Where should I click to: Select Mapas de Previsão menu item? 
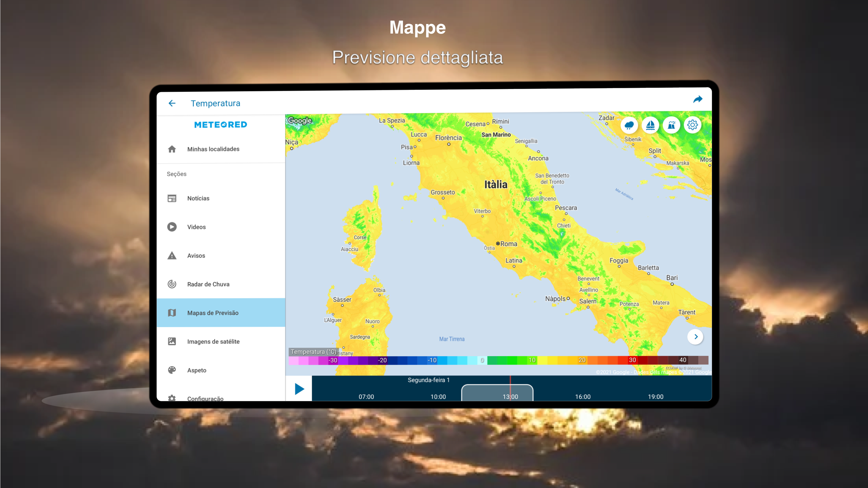pyautogui.click(x=213, y=313)
